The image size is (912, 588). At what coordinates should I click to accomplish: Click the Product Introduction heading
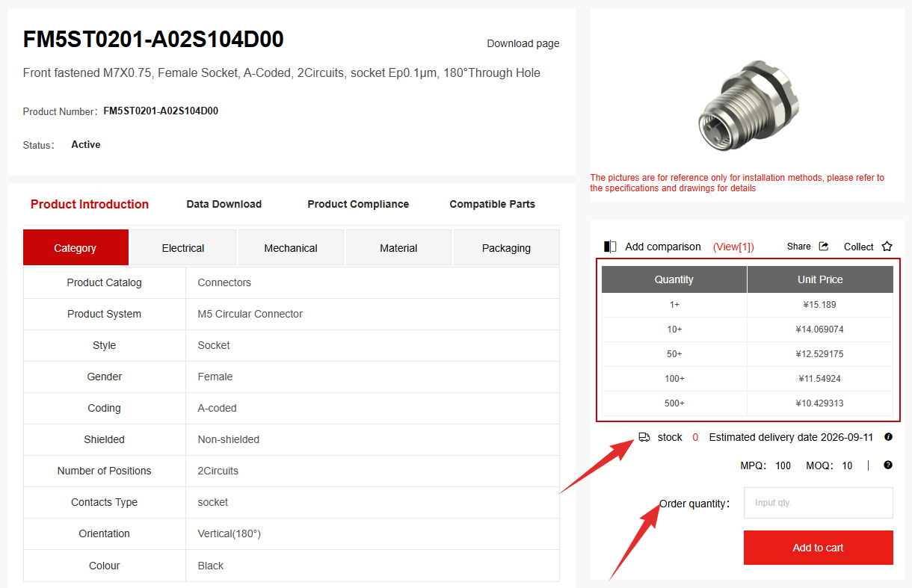pos(90,204)
